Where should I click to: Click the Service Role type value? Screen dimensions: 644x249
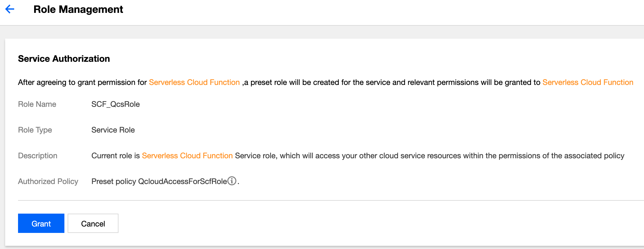click(x=113, y=130)
